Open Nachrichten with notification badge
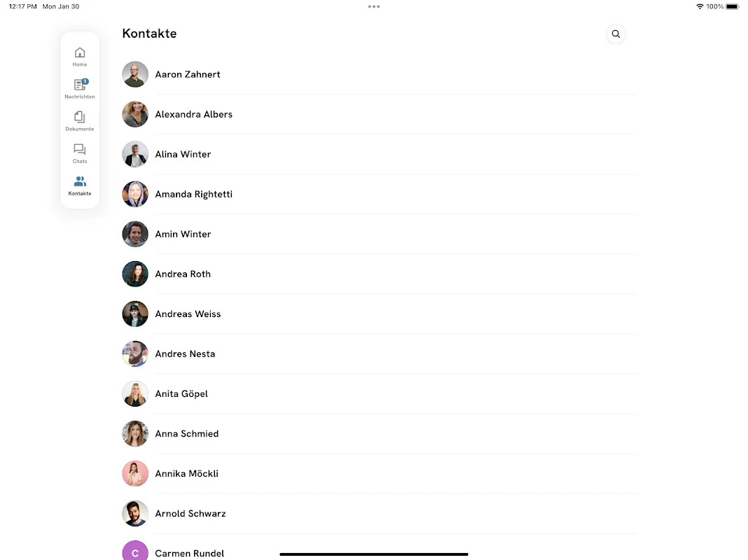Image resolution: width=748 pixels, height=560 pixels. tap(80, 89)
